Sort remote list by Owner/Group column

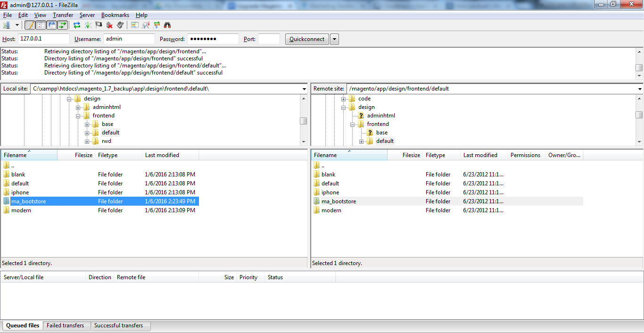(x=564, y=155)
